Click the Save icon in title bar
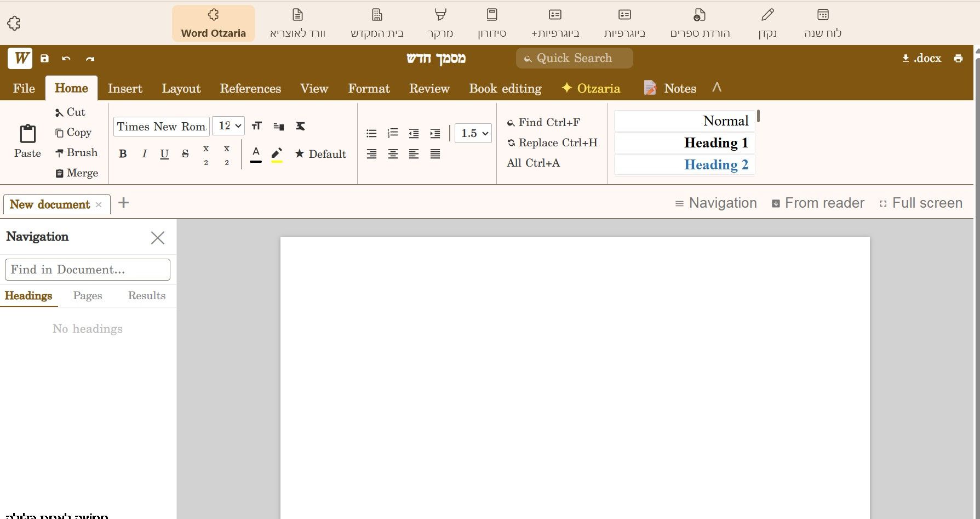This screenshot has width=980, height=519. pos(45,58)
